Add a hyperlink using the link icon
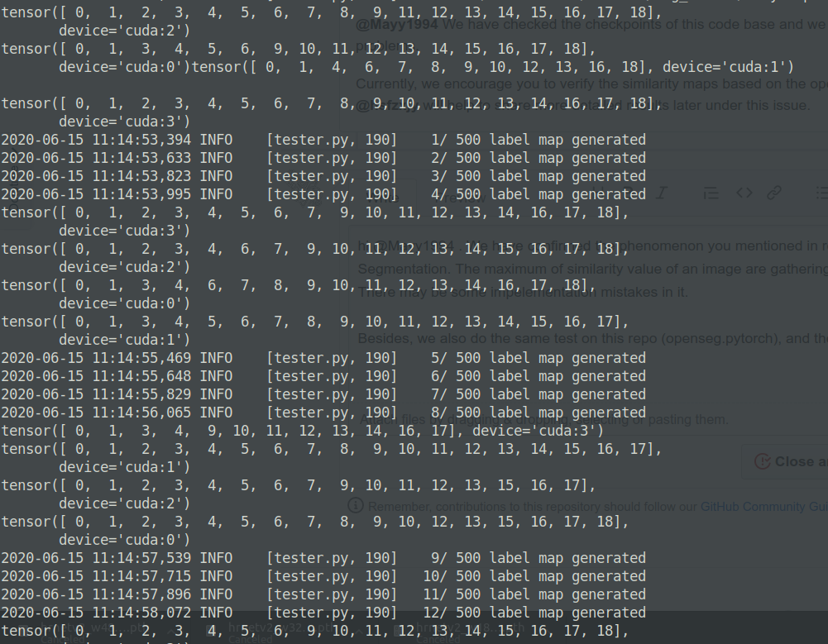Screen dimensions: 828x644 pos(774,193)
